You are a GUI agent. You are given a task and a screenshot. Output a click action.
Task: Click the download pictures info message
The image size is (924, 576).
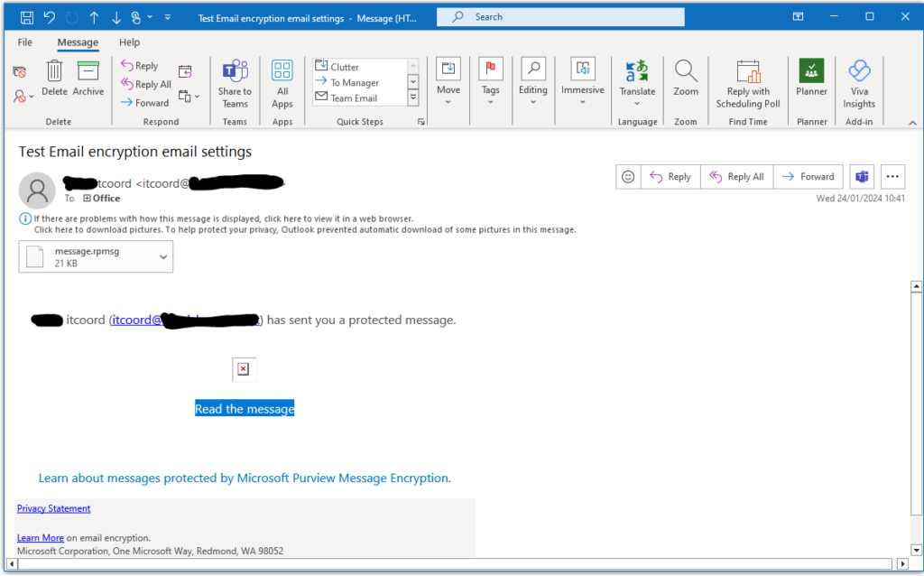(305, 230)
